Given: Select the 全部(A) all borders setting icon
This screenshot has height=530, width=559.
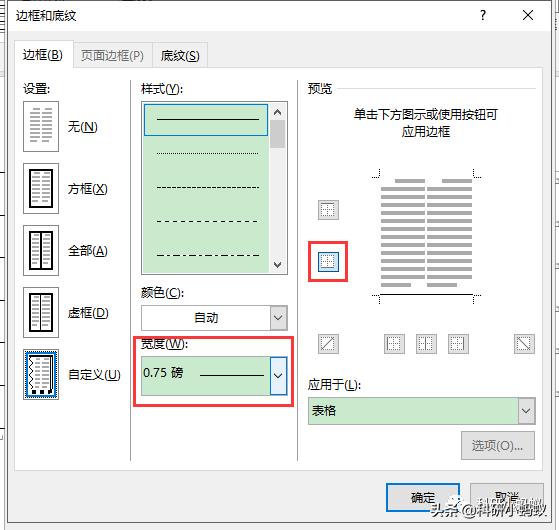Looking at the screenshot, I should point(41,250).
